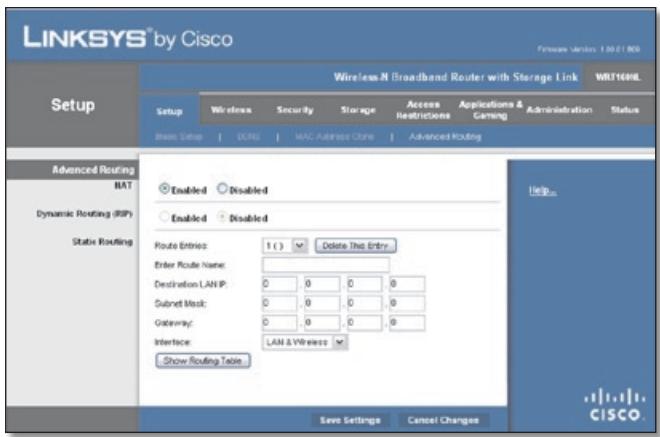Select NAT Disabled radio button
660x437 pixels.
point(222,189)
